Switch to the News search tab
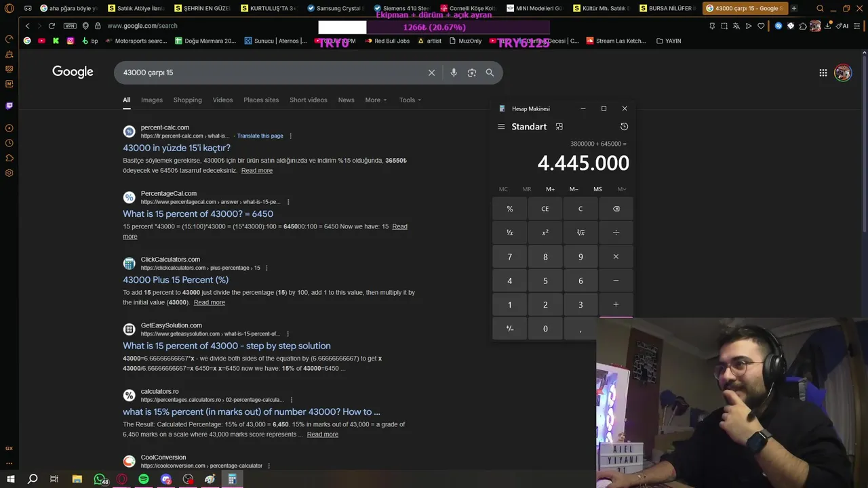 (x=346, y=100)
